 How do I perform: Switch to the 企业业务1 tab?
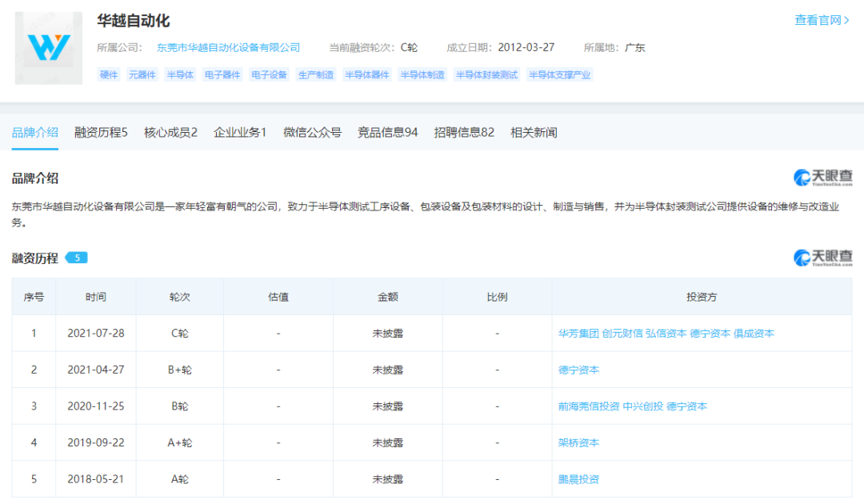[240, 133]
